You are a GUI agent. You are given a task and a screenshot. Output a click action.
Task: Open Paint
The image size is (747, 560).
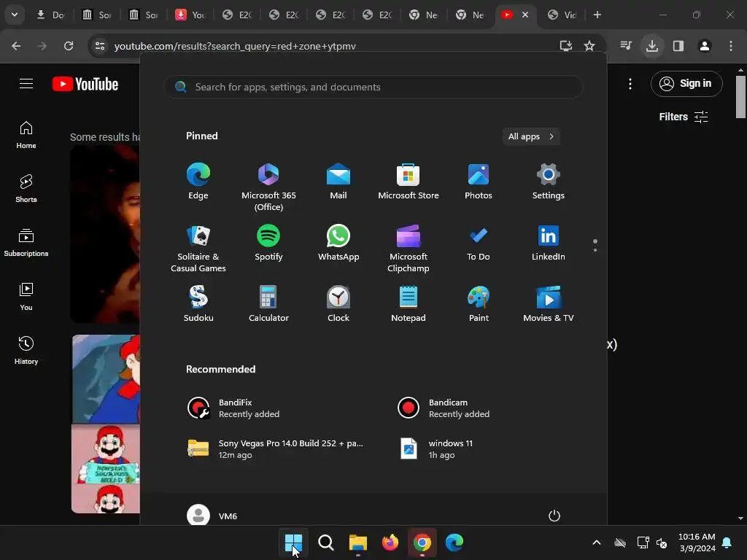click(x=479, y=304)
